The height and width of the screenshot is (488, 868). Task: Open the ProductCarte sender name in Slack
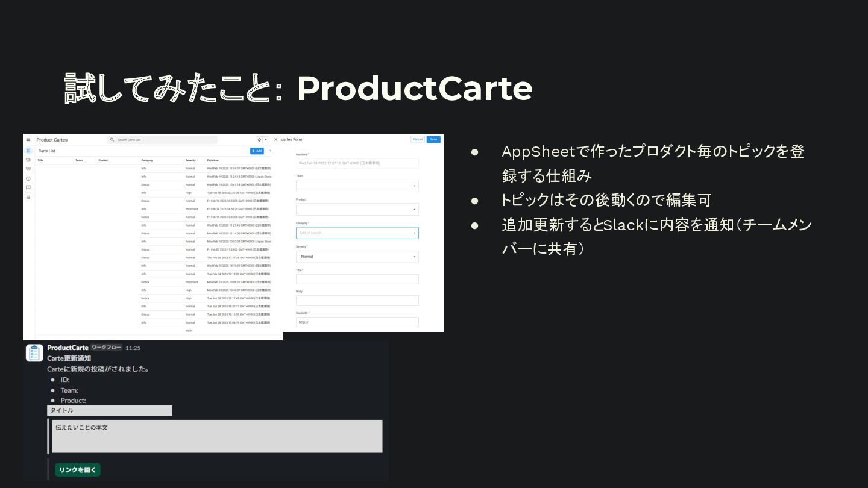pyautogui.click(x=68, y=348)
